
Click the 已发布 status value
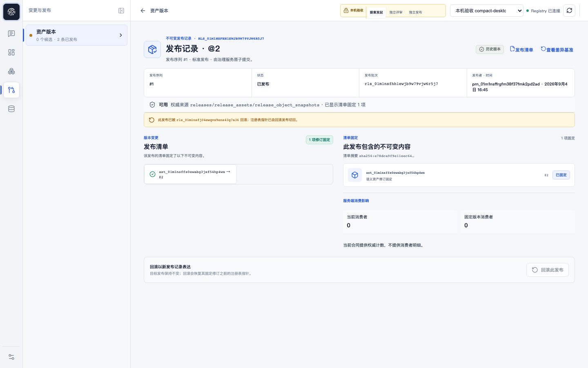pos(263,84)
